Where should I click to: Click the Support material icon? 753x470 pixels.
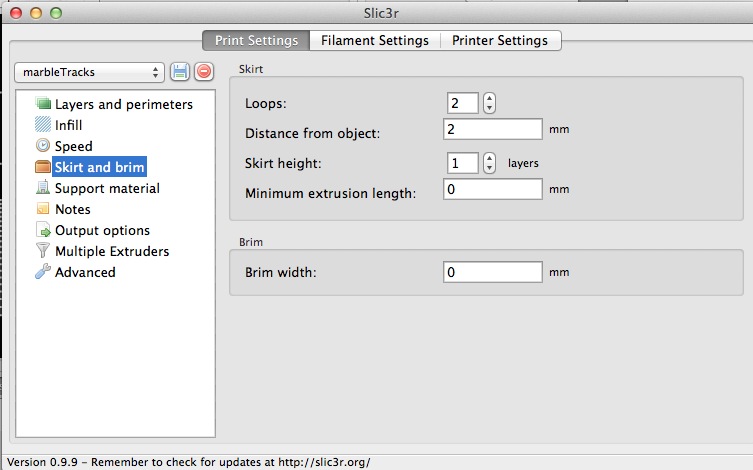coord(43,188)
